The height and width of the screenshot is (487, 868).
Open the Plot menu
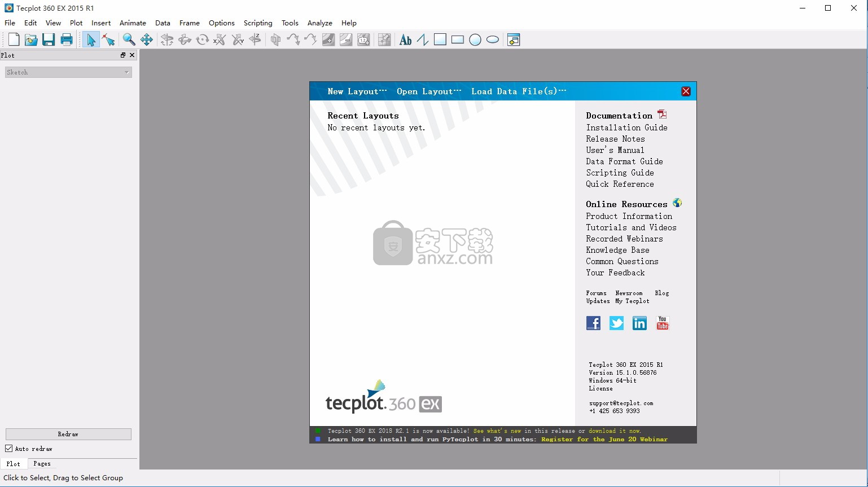click(76, 23)
